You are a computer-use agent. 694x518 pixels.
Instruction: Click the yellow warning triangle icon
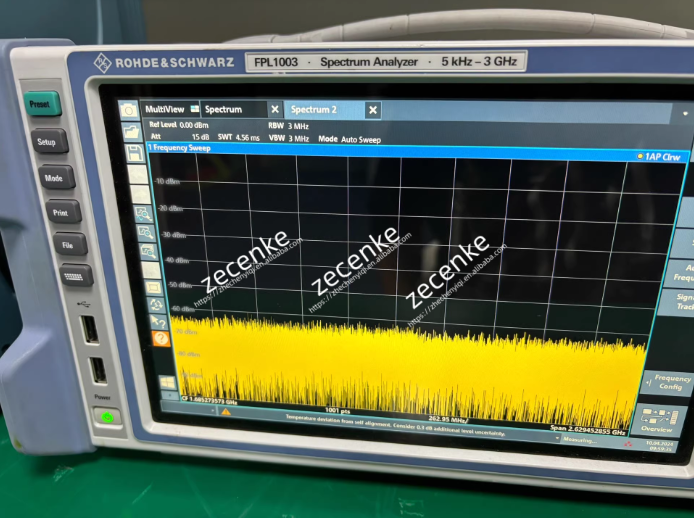click(x=226, y=412)
